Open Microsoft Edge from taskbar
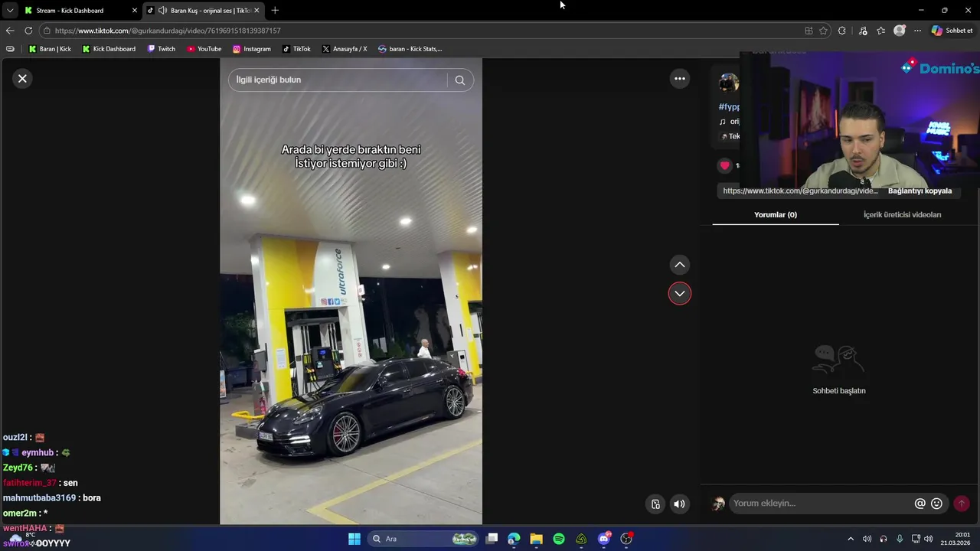This screenshot has width=980, height=551. 514,539
